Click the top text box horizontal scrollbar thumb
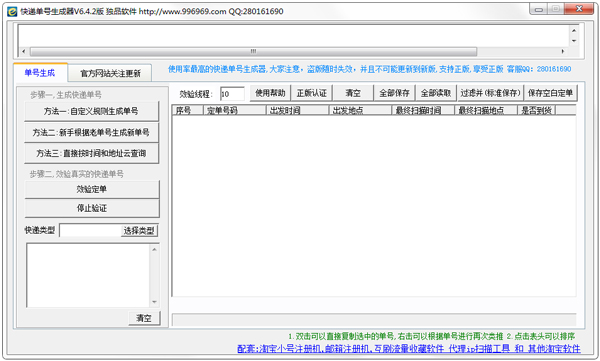The width and height of the screenshot is (600, 361). tap(253, 51)
